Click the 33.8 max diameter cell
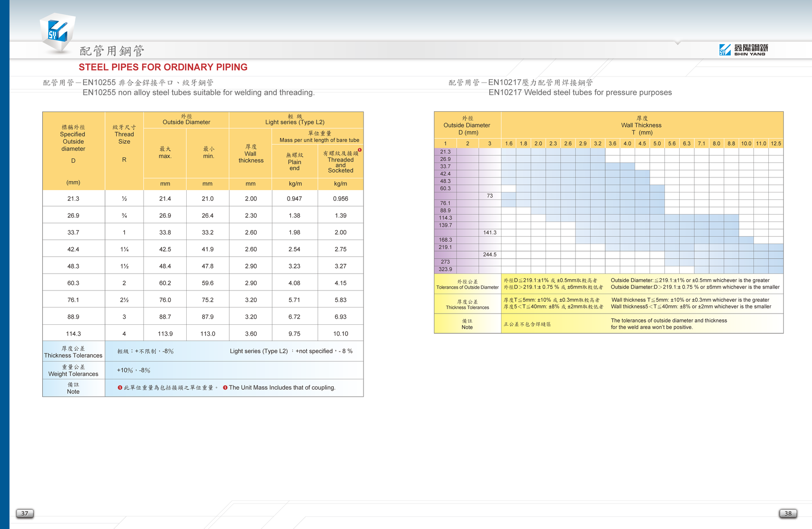This screenshot has width=812, height=529. [x=165, y=232]
